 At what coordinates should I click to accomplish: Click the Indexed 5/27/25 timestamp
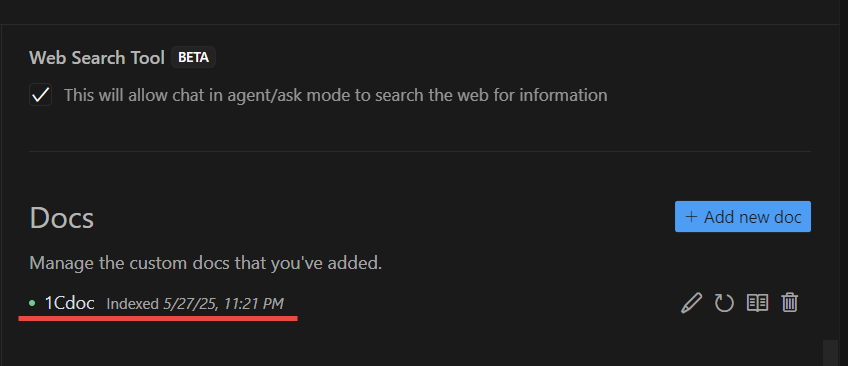point(195,304)
